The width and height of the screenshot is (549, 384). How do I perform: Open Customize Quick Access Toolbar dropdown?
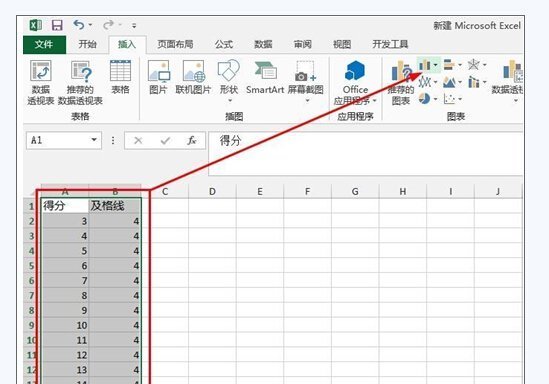pyautogui.click(x=134, y=26)
